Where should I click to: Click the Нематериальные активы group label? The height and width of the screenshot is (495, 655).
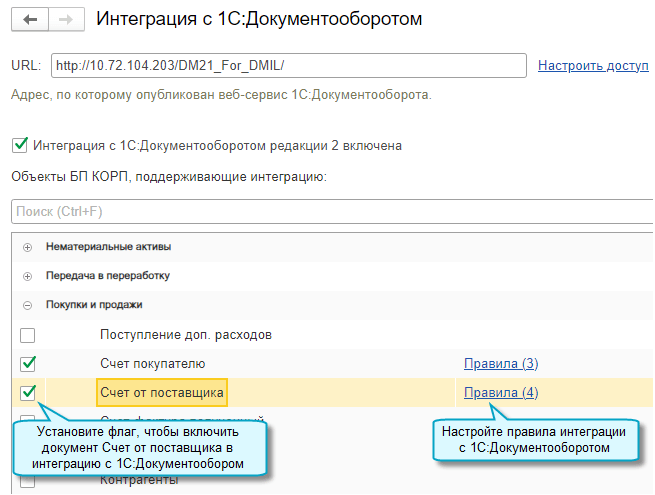point(109,247)
